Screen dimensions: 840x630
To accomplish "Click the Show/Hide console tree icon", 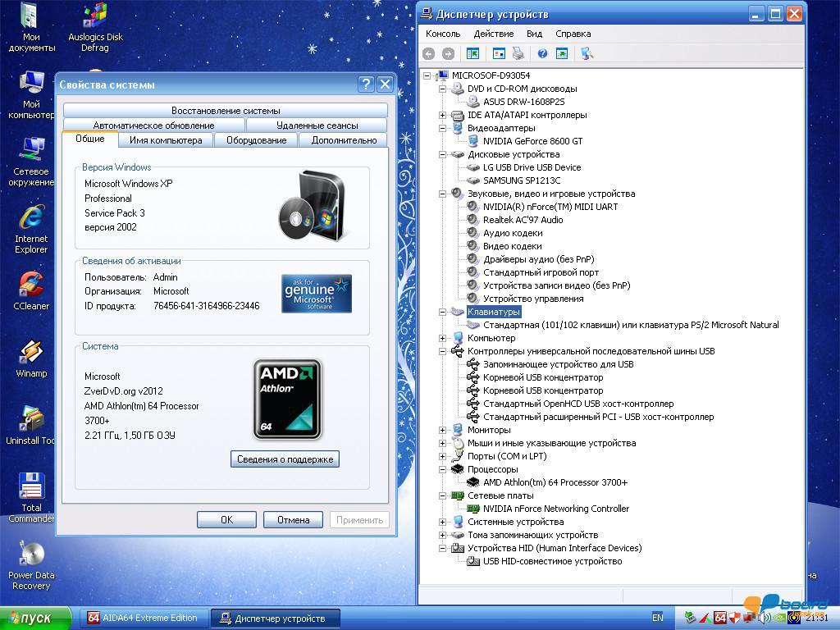I will pos(472,53).
